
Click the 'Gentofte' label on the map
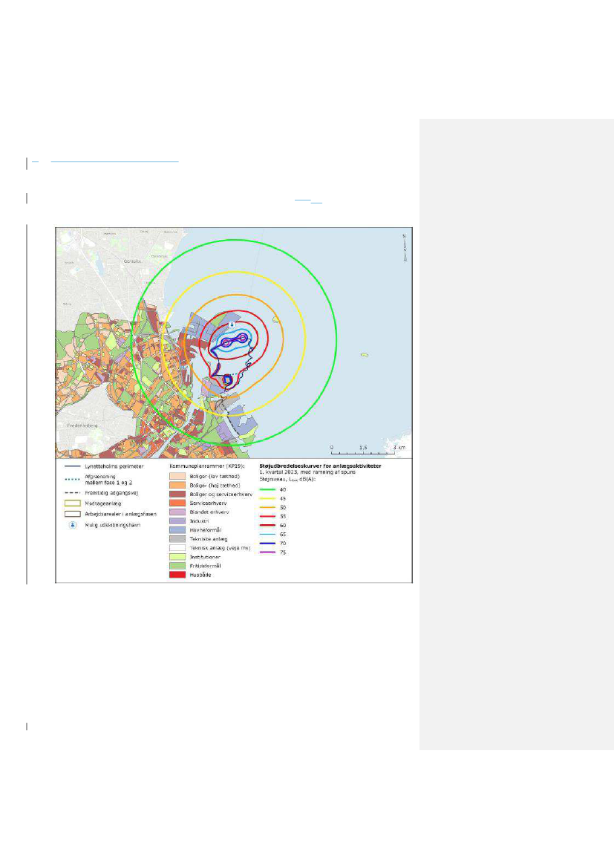tap(133, 261)
